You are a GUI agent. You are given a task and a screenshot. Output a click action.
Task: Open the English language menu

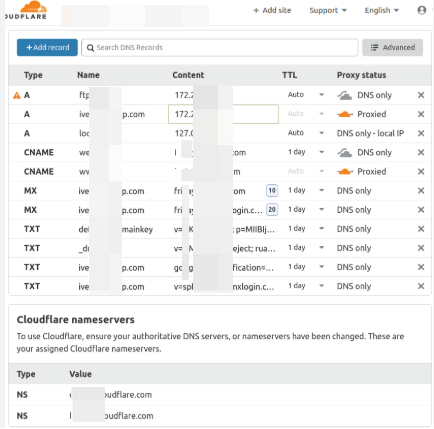[x=382, y=10]
